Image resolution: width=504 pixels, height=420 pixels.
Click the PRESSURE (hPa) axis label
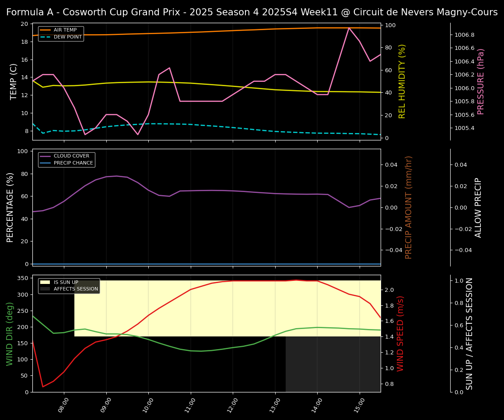pyautogui.click(x=480, y=82)
